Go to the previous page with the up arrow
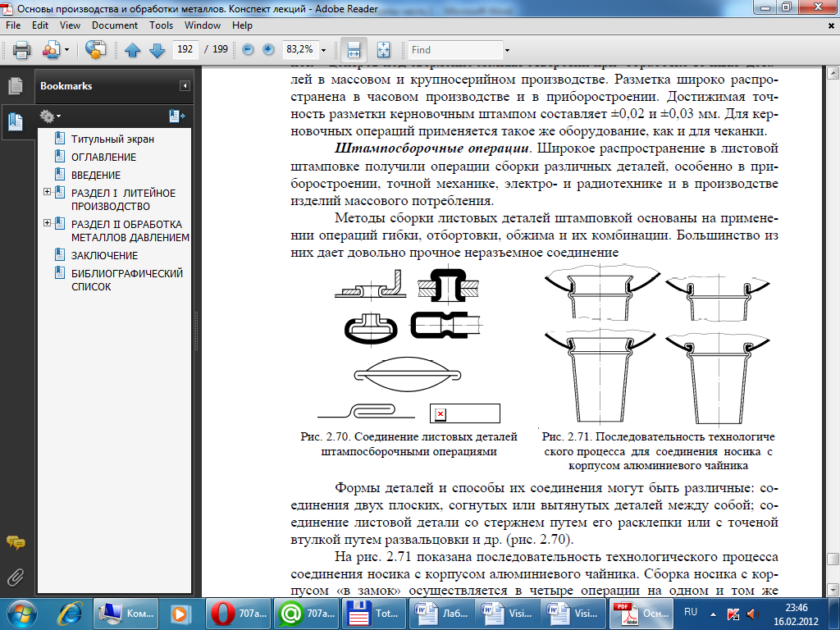840x630 pixels. [x=132, y=50]
